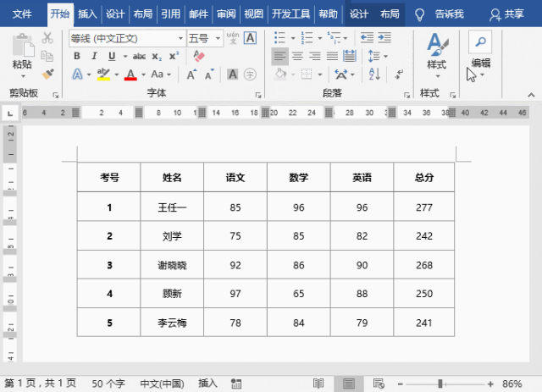
Task: Toggle bold formatting
Action: 77,56
